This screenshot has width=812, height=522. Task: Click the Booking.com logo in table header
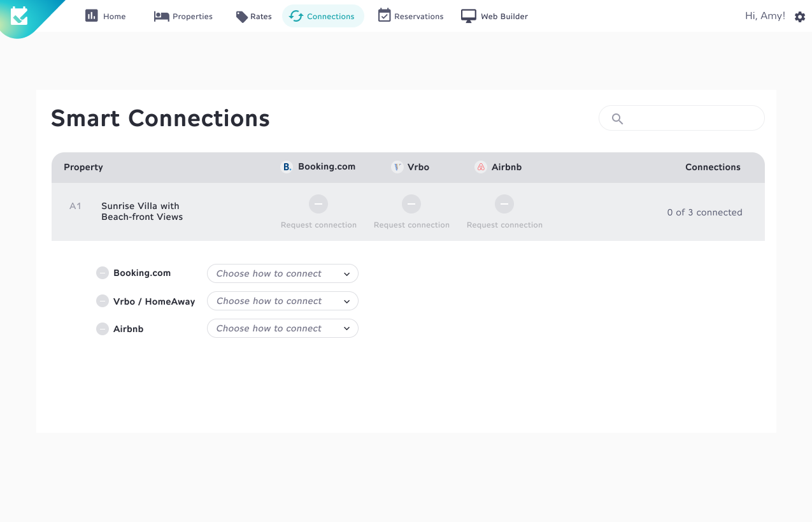click(x=287, y=167)
